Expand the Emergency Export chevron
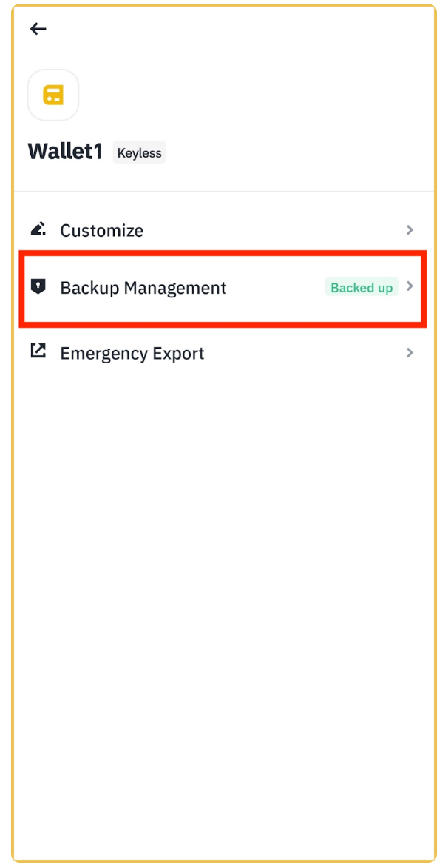Screen dimensions: 448x868 click(410, 353)
